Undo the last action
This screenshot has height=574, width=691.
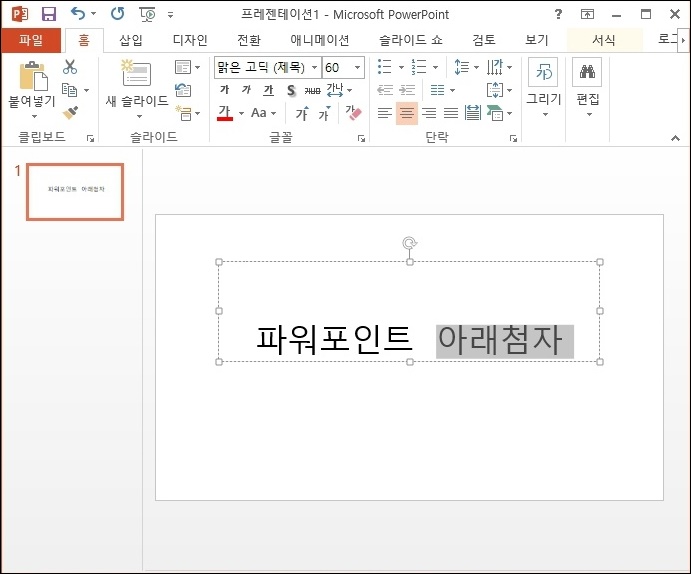pyautogui.click(x=78, y=14)
